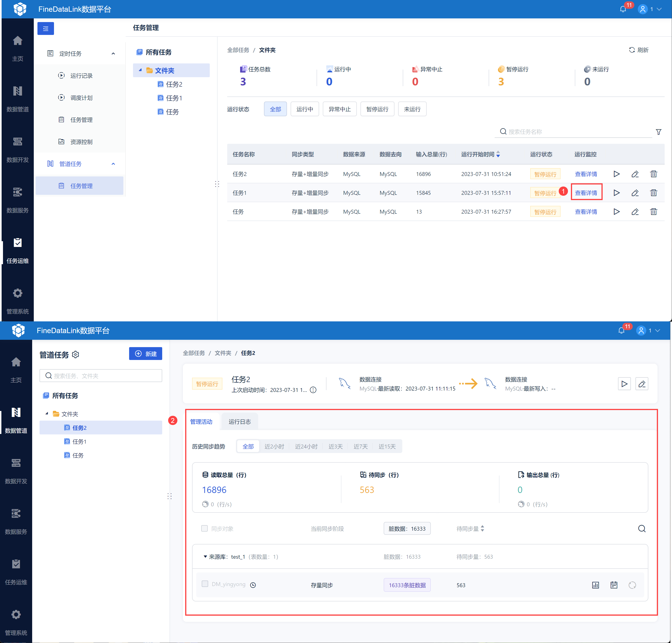Click the 管道任务 settings gear icon
The width and height of the screenshot is (672, 643).
76,355
